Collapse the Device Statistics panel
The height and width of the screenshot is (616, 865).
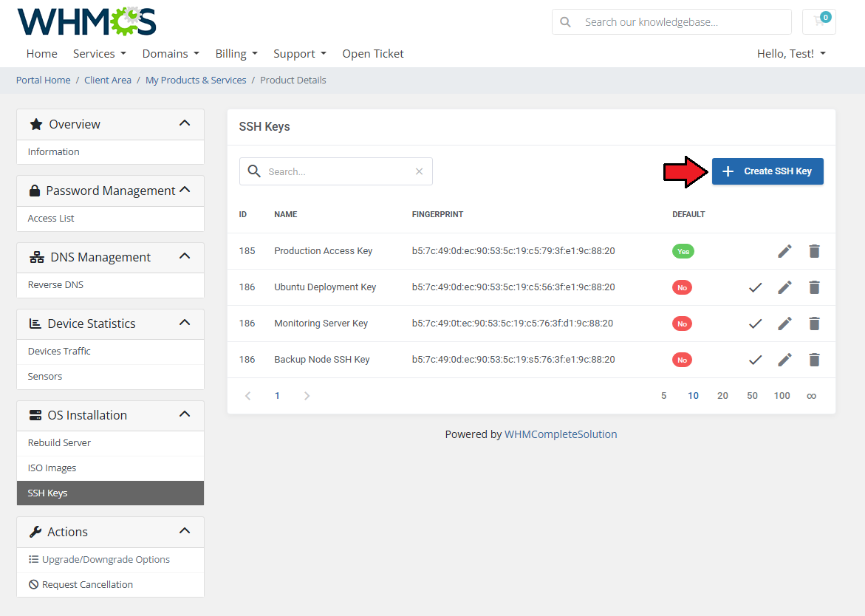coord(185,322)
